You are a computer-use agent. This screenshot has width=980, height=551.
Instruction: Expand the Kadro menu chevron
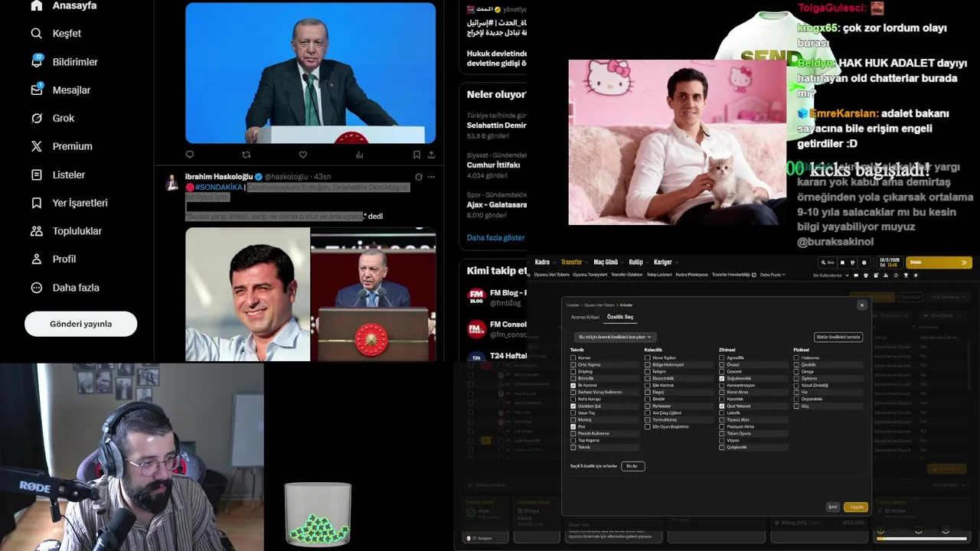click(554, 262)
